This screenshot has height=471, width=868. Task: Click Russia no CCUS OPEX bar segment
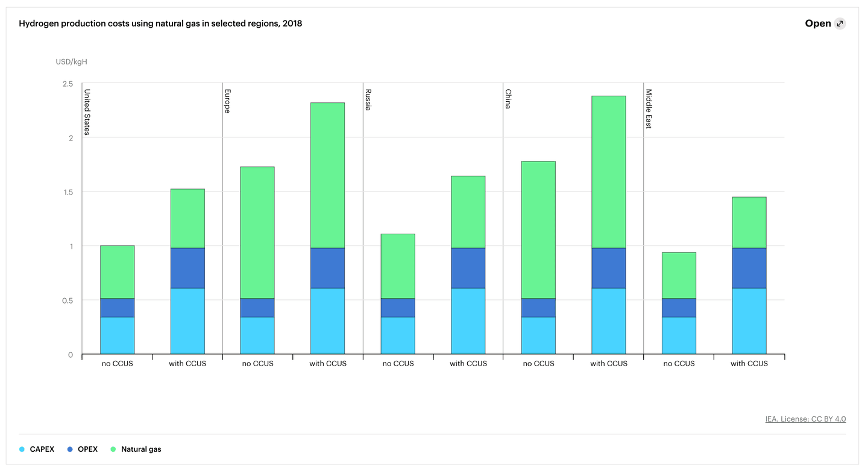398,308
